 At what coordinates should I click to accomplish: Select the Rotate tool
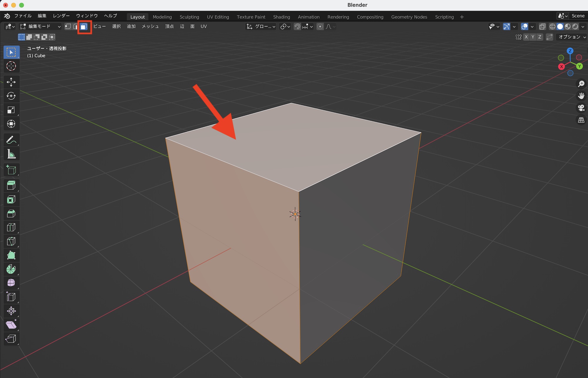tap(11, 96)
